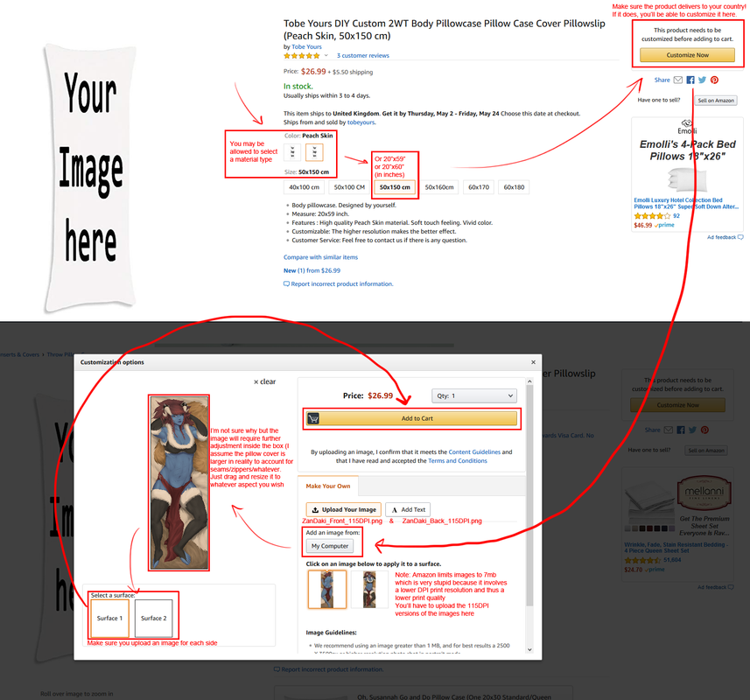
Task: Open the Qty: 1 dropdown
Action: pyautogui.click(x=474, y=395)
